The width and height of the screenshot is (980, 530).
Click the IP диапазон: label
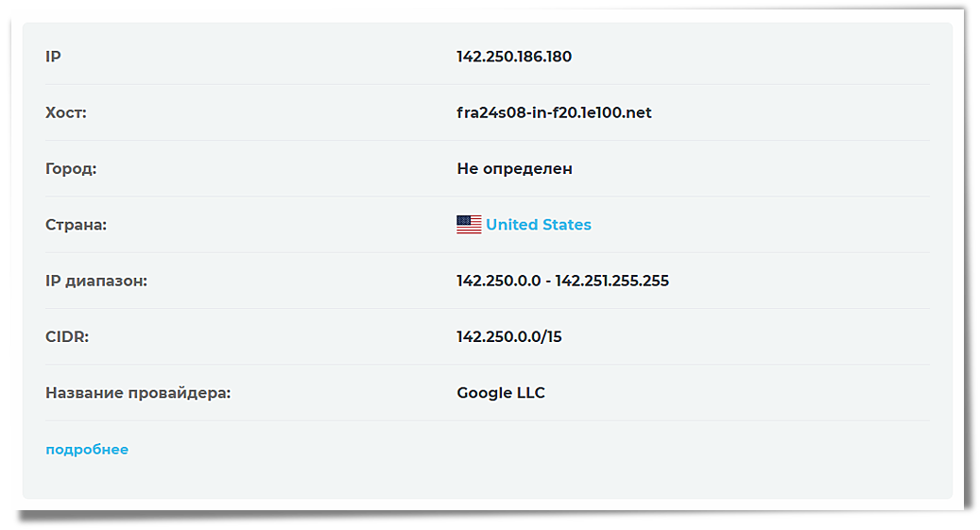[x=96, y=282]
